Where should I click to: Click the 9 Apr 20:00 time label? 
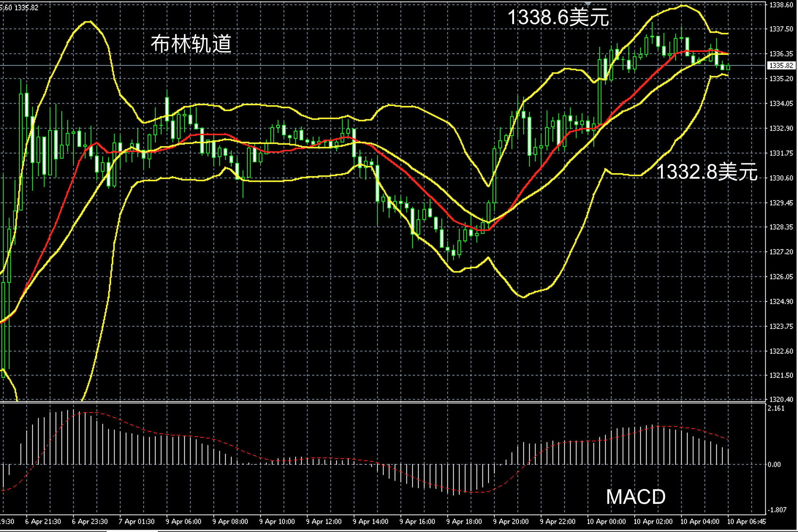pyautogui.click(x=510, y=522)
